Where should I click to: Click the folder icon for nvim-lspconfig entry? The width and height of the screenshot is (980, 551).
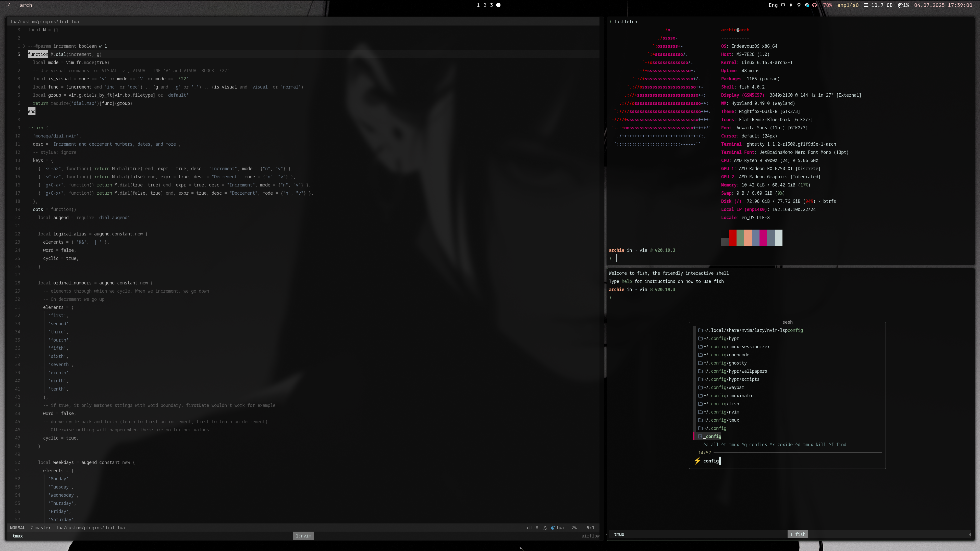(x=700, y=330)
